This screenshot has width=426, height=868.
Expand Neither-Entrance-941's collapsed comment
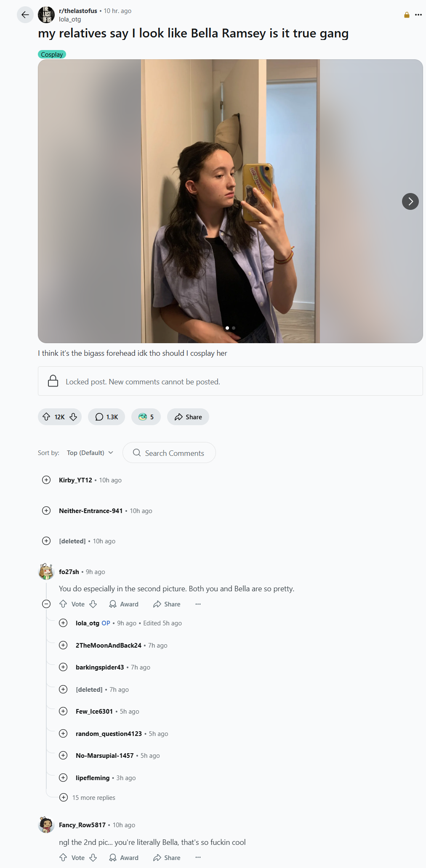(46, 511)
